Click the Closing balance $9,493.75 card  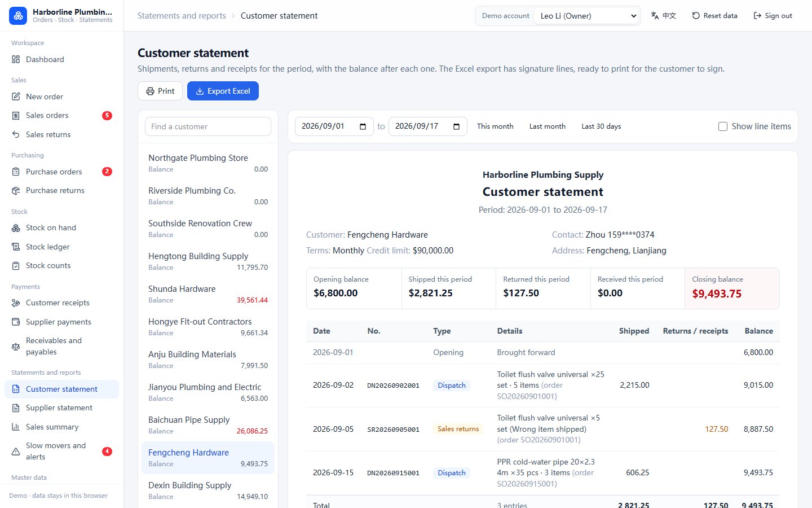coord(732,288)
